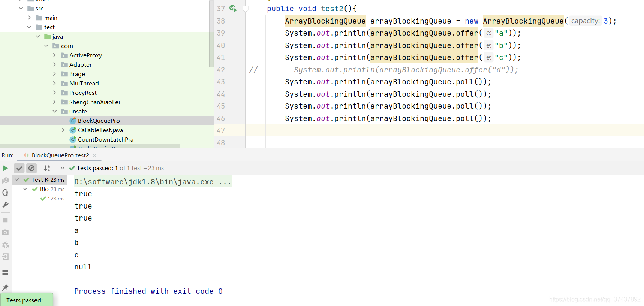Click the CallableTest.java file icon
The height and width of the screenshot is (306, 644).
[x=73, y=130]
